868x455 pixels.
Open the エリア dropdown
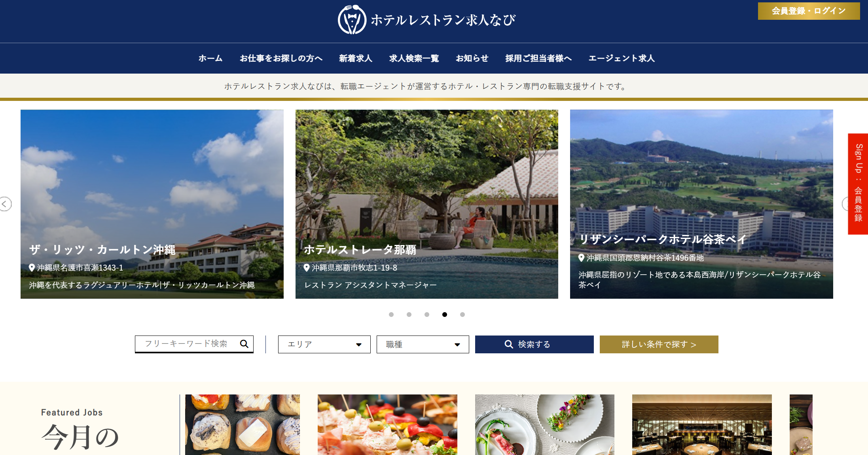click(324, 344)
